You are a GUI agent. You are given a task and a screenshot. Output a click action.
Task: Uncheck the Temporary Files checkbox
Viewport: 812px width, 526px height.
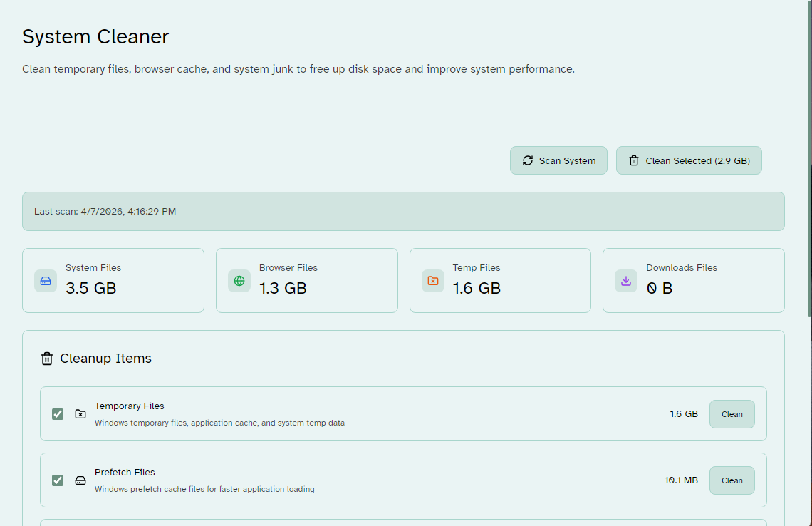click(58, 414)
